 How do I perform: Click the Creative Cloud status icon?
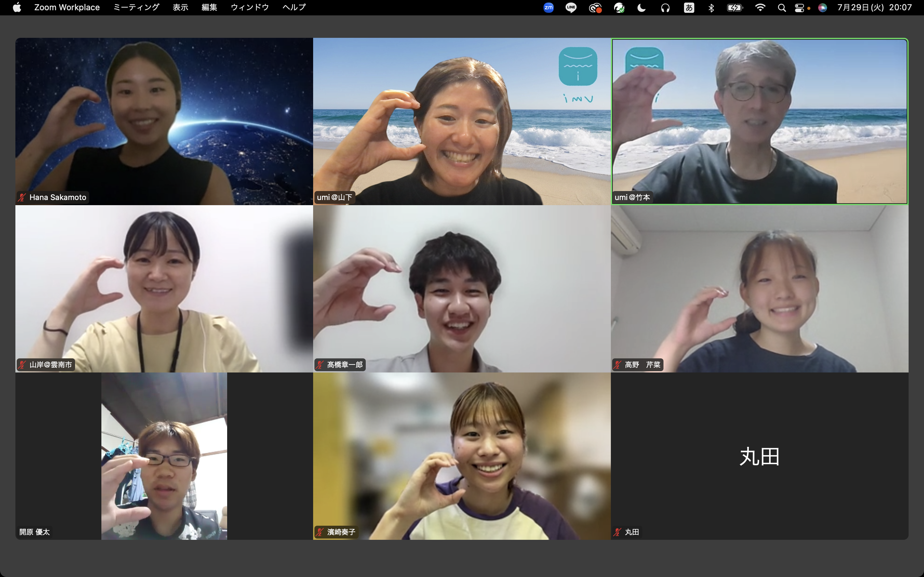click(595, 8)
